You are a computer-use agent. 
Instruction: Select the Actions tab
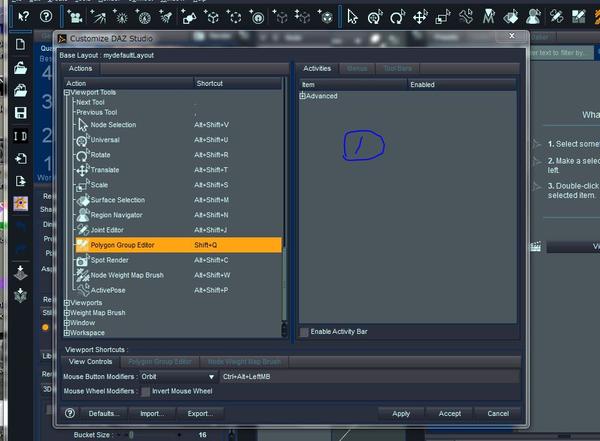pyautogui.click(x=80, y=69)
